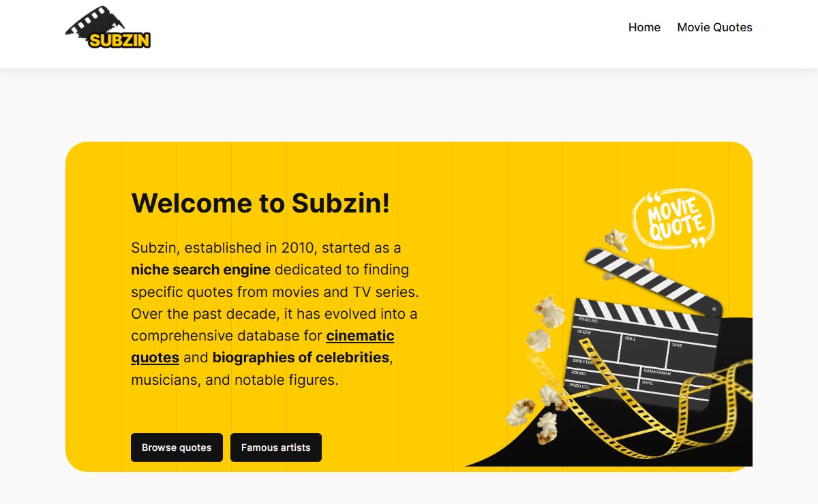Click the Browse quotes button
Image resolution: width=818 pixels, height=504 pixels.
pos(177,447)
